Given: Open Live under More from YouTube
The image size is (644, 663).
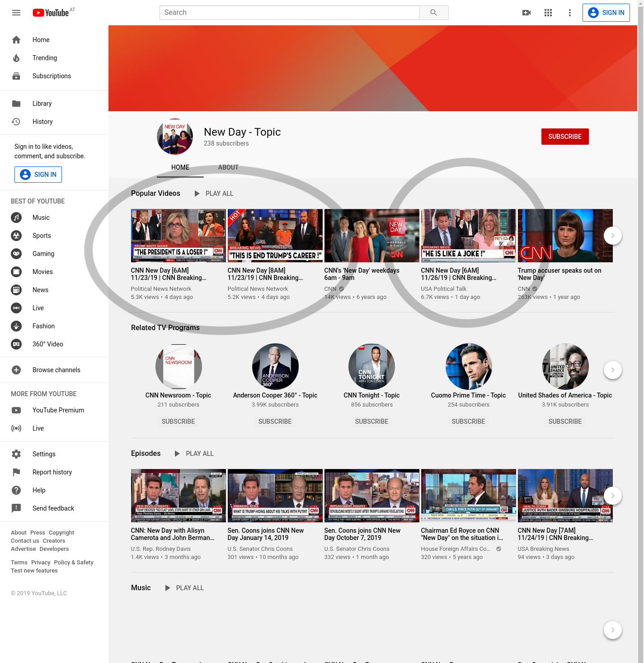Looking at the screenshot, I should pyautogui.click(x=54, y=428).
